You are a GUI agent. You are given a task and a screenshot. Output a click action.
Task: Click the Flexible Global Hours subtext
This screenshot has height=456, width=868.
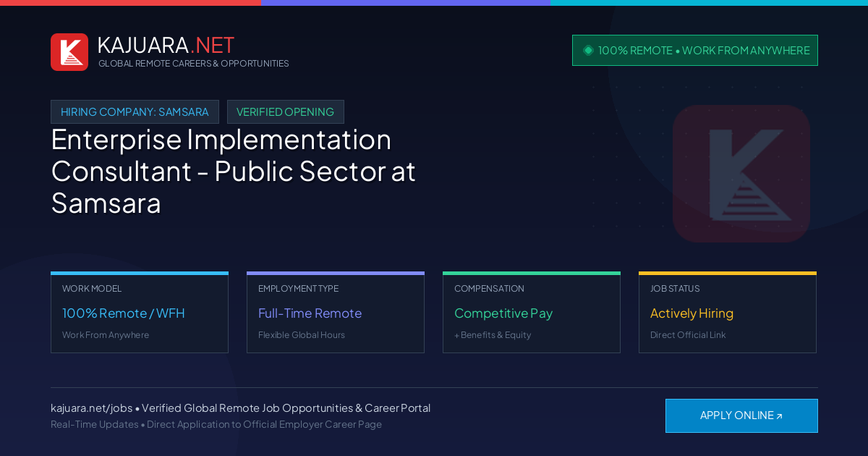pos(302,335)
